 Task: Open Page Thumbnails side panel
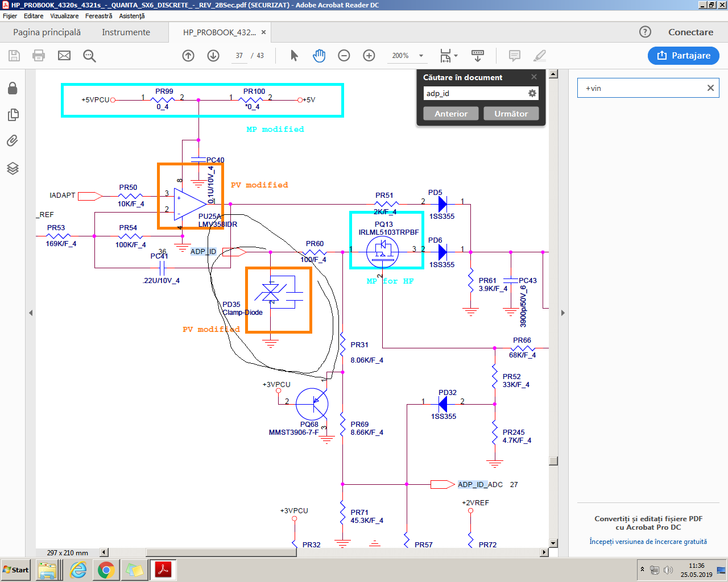point(13,115)
